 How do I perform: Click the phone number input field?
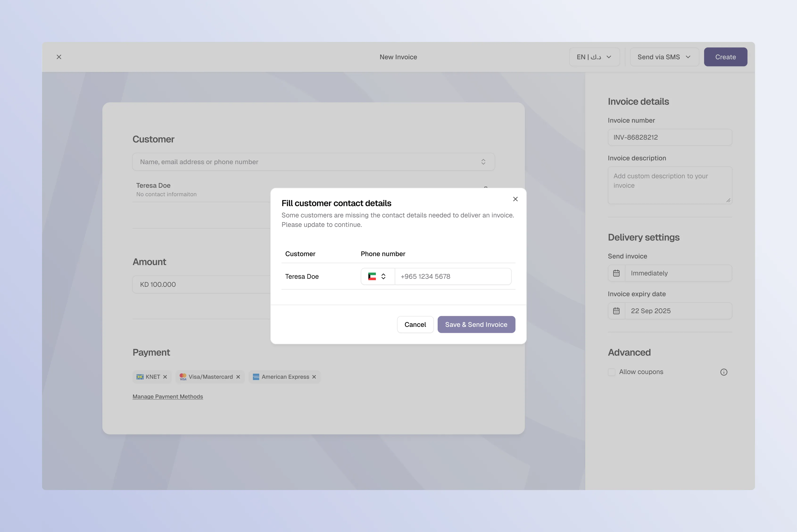(453, 277)
